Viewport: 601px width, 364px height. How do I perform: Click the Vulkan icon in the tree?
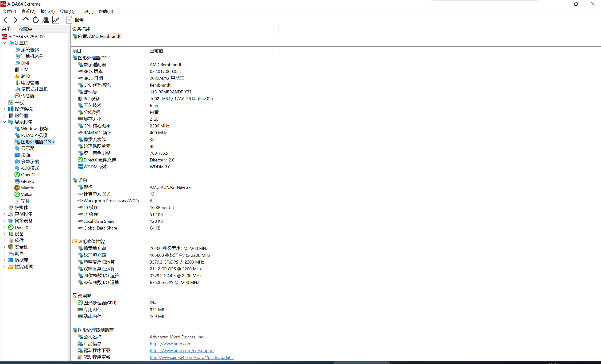[x=17, y=195]
